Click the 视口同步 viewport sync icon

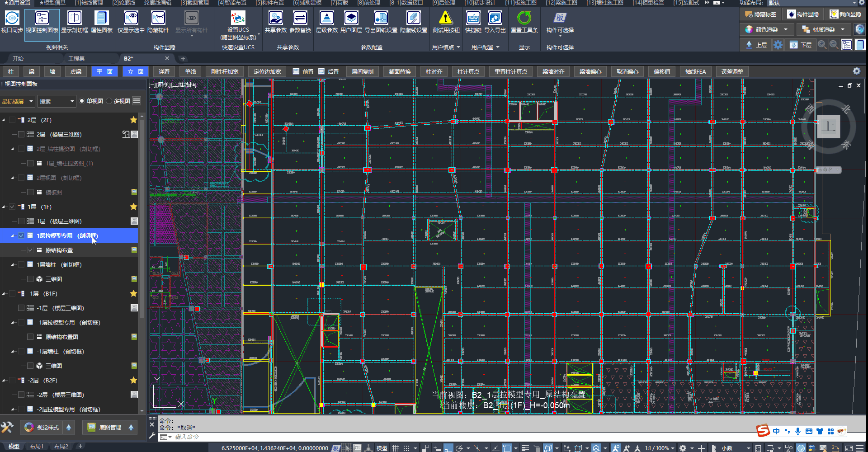click(12, 18)
